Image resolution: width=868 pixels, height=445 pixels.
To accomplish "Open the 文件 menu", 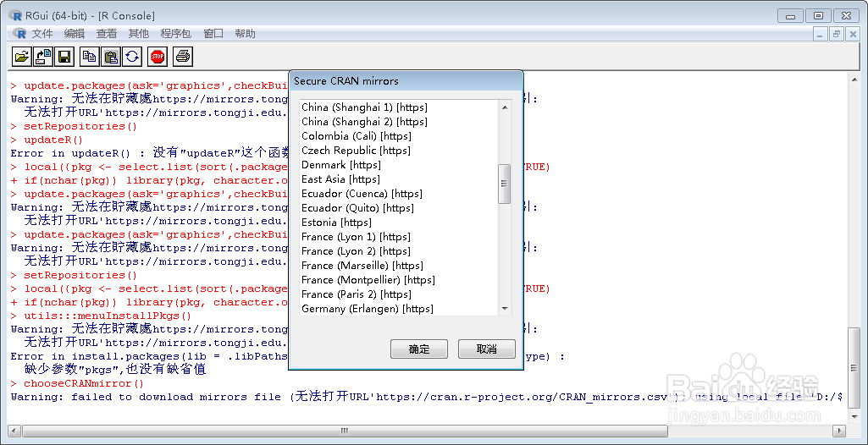I will 42,34.
